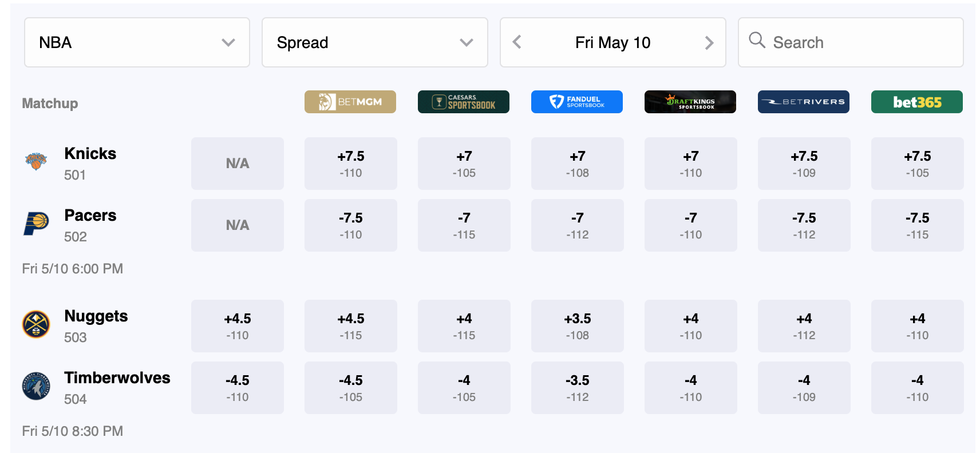Click the Timberwolves team logo
This screenshot has height=461, width=980.
36,386
